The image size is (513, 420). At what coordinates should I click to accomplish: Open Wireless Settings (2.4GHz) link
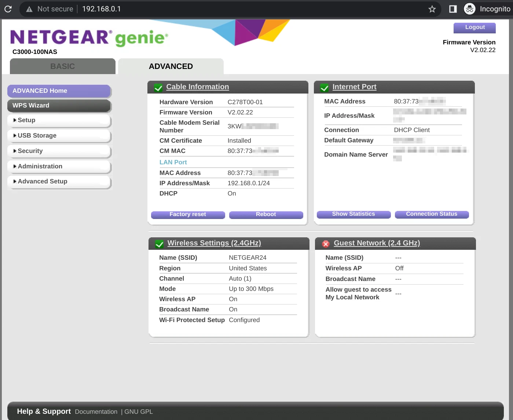pos(214,243)
